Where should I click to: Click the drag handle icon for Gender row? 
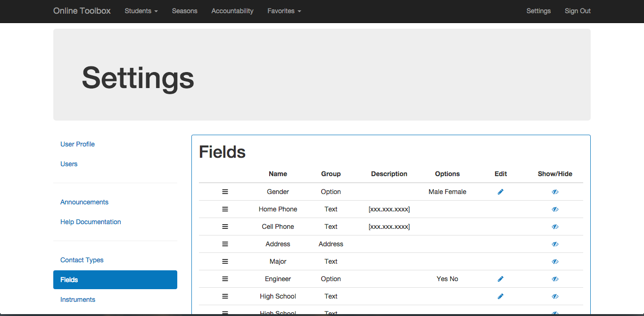[x=225, y=192]
